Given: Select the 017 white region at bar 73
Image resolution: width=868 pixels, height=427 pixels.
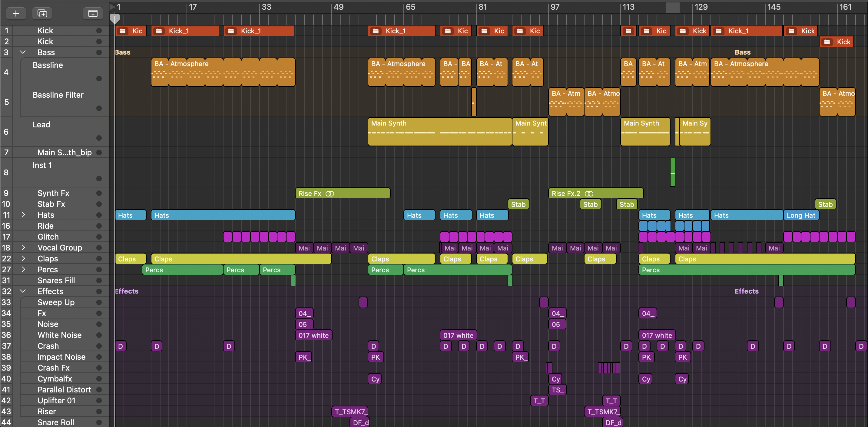Looking at the screenshot, I should coord(458,335).
